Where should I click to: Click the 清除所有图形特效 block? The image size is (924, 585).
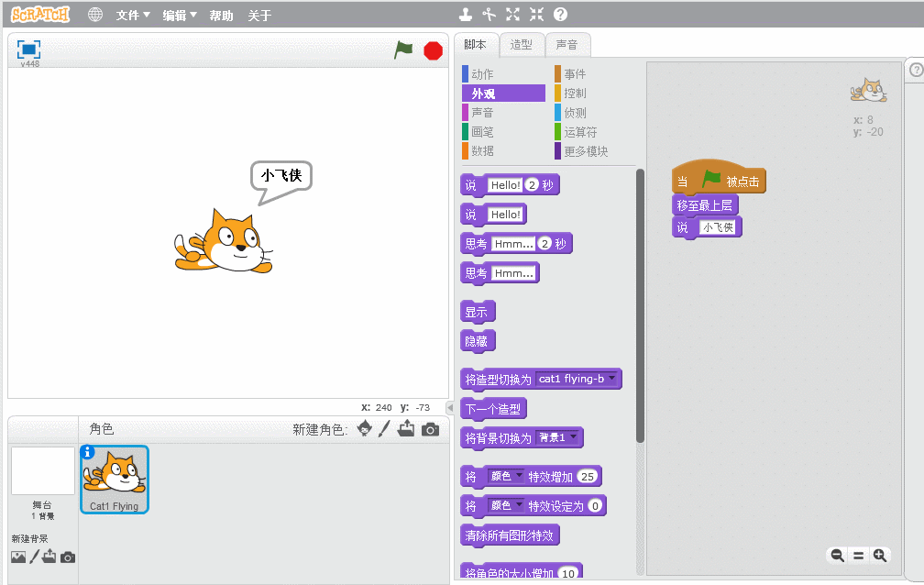pos(510,535)
